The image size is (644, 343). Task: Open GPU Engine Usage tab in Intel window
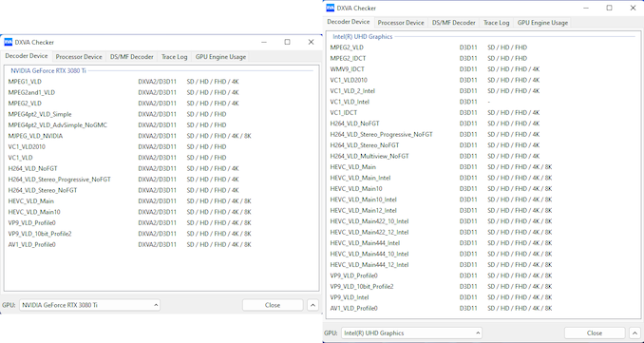[542, 23]
